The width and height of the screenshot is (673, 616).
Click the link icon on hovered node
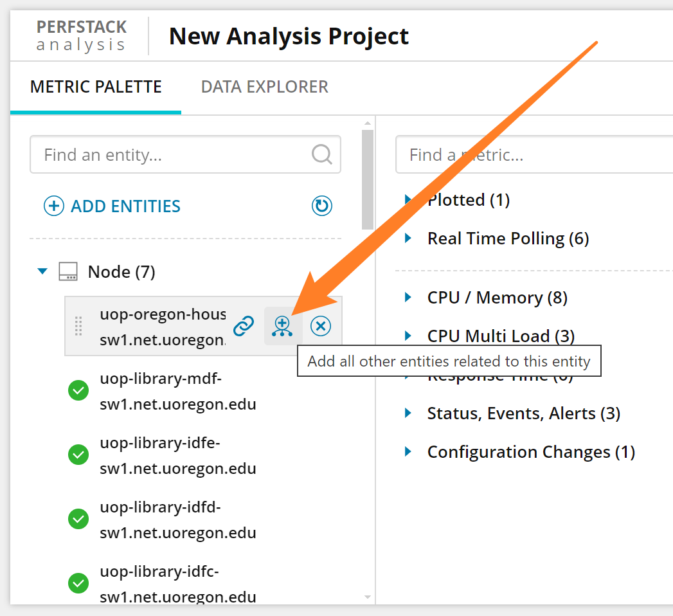(x=244, y=326)
